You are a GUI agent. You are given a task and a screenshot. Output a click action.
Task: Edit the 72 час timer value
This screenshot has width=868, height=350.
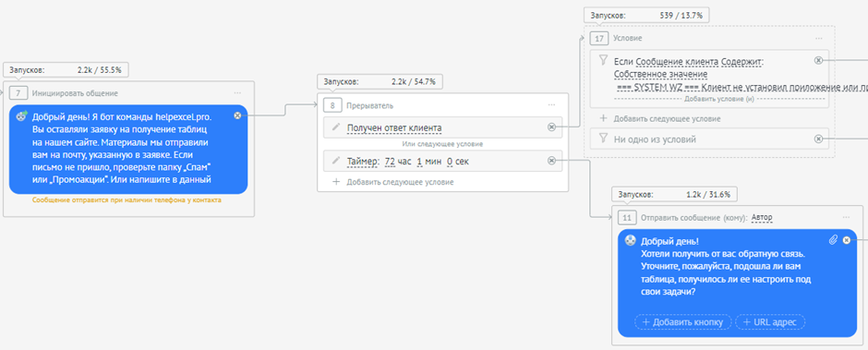point(390,162)
